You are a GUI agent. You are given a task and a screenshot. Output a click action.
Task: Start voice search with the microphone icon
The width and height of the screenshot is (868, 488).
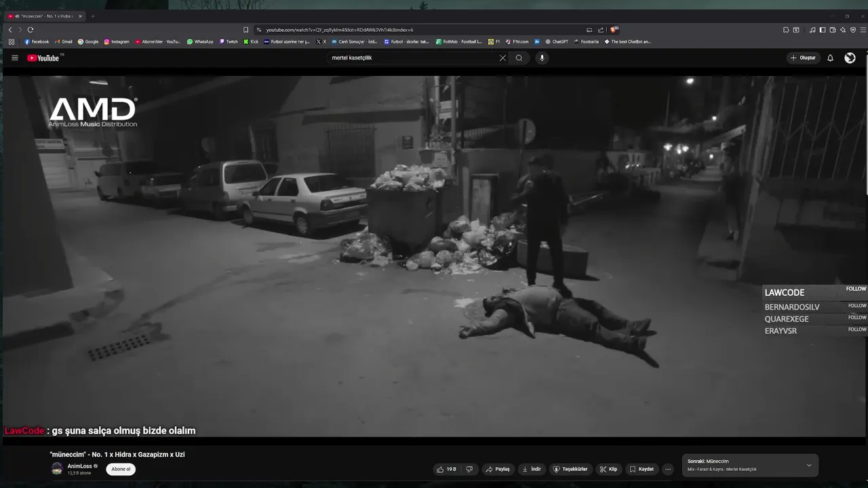pos(542,58)
